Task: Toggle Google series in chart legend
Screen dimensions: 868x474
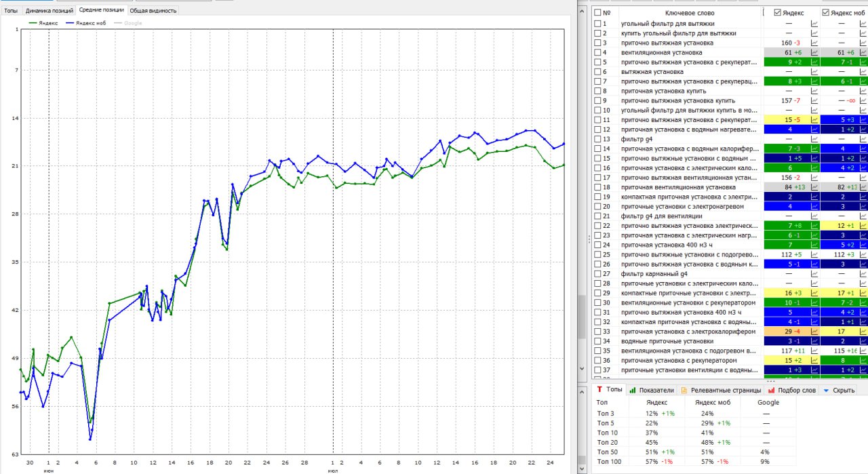Action: (x=128, y=23)
